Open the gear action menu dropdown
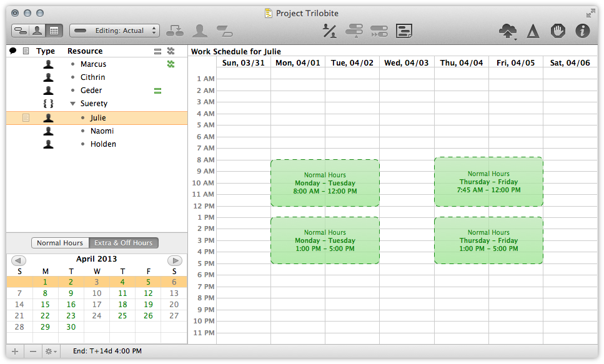This screenshot has width=604, height=364. click(51, 352)
